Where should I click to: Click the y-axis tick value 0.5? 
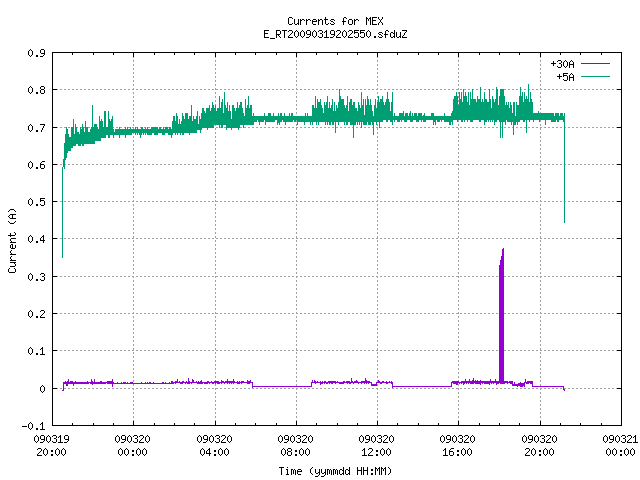(x=36, y=202)
